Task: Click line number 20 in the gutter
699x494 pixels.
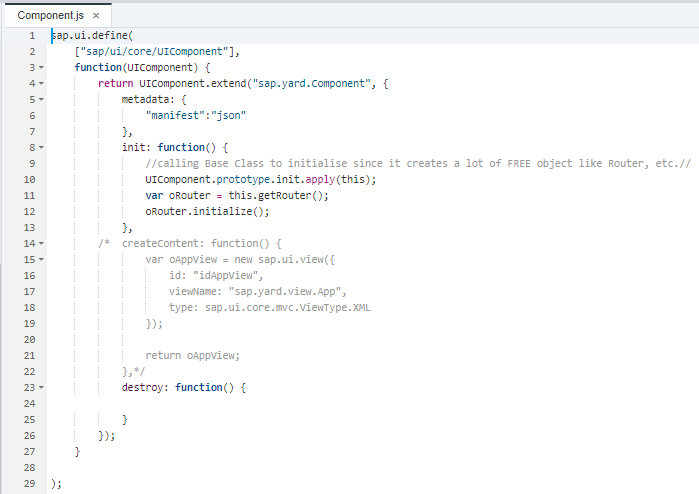Action: click(x=29, y=340)
